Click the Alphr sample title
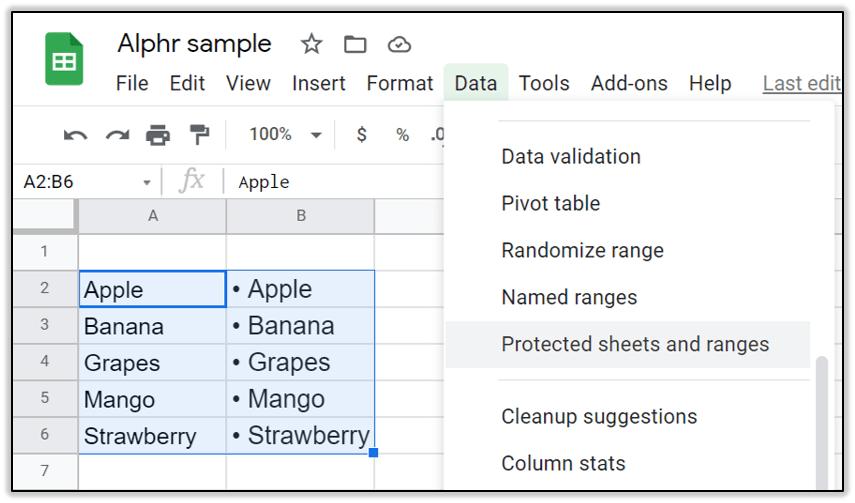This screenshot has width=855, height=503. point(194,43)
